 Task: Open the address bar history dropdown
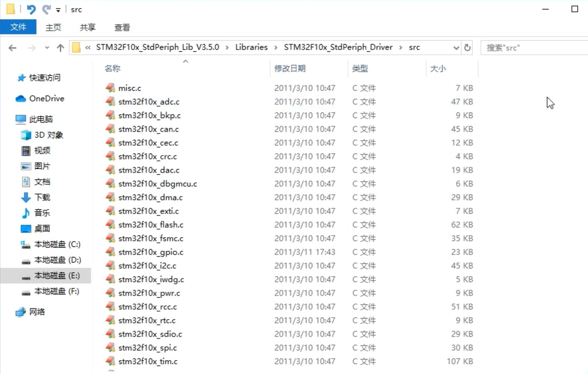pyautogui.click(x=456, y=48)
